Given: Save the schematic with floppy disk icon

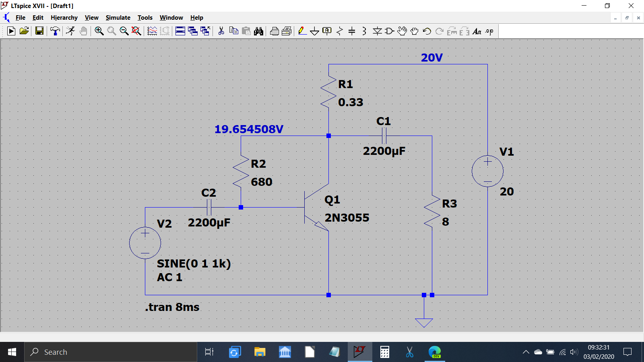Looking at the screenshot, I should point(39,31).
